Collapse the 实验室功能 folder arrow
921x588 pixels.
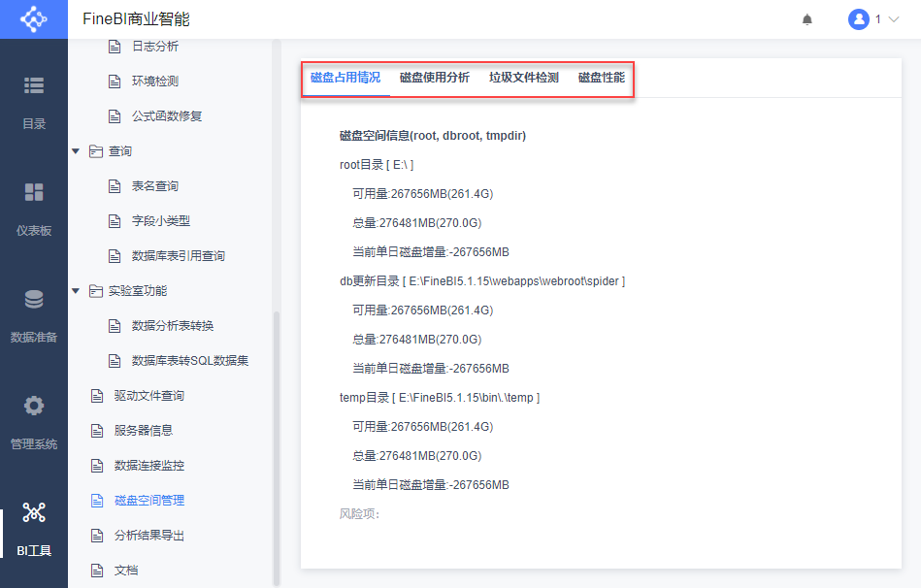(x=76, y=291)
